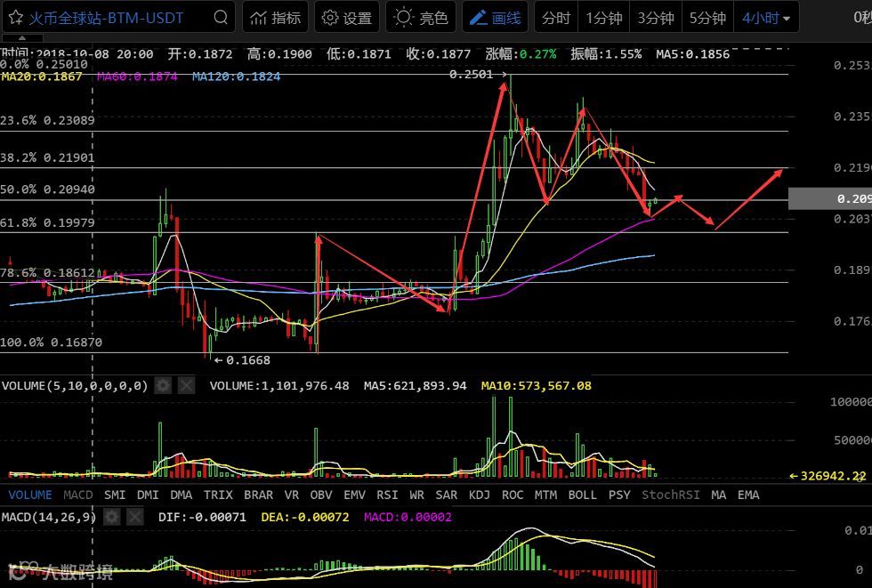Select the MA indicator tab

tap(719, 495)
